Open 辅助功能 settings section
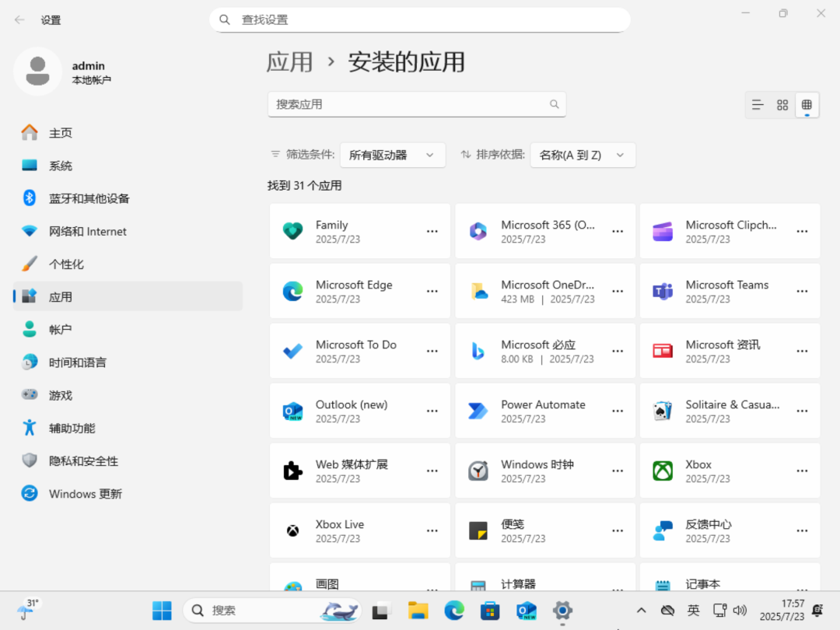840x630 pixels. click(128, 428)
